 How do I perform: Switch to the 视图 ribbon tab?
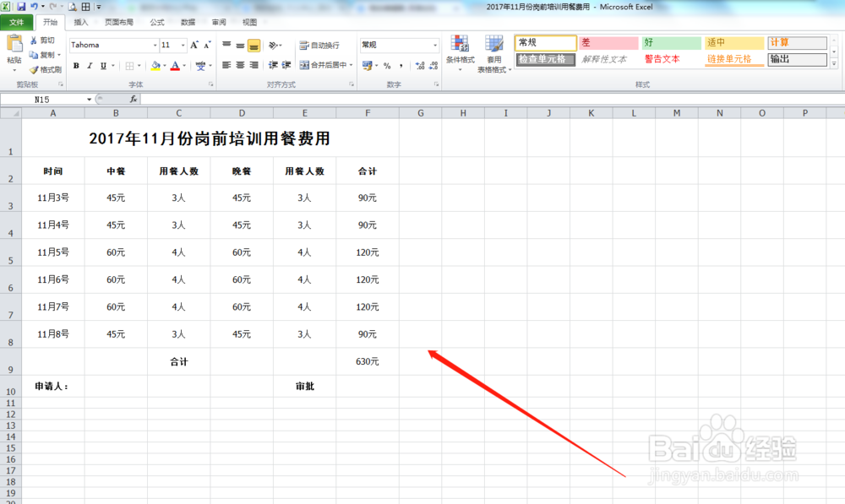tap(249, 23)
